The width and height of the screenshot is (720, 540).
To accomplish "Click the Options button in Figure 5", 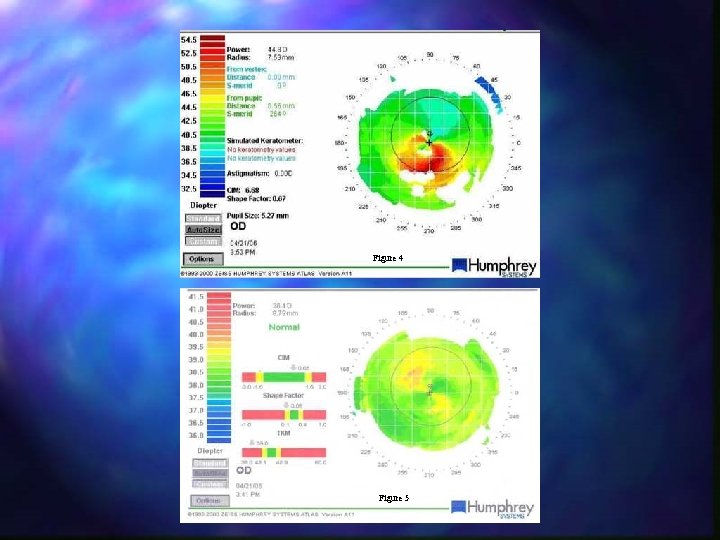I will click(x=209, y=501).
